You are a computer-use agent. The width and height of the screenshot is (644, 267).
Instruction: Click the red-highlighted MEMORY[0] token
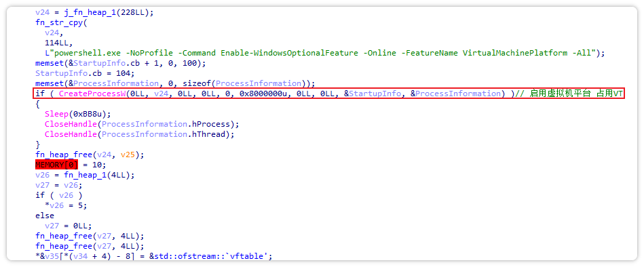56,165
